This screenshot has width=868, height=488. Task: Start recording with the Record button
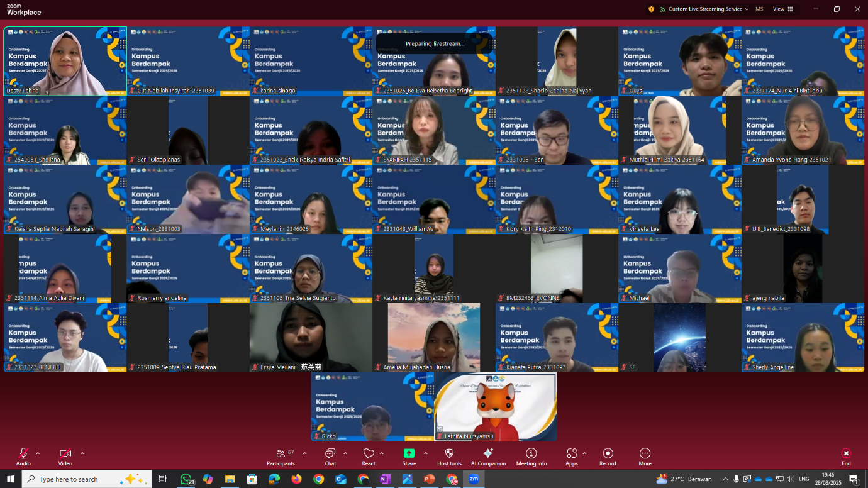click(608, 457)
